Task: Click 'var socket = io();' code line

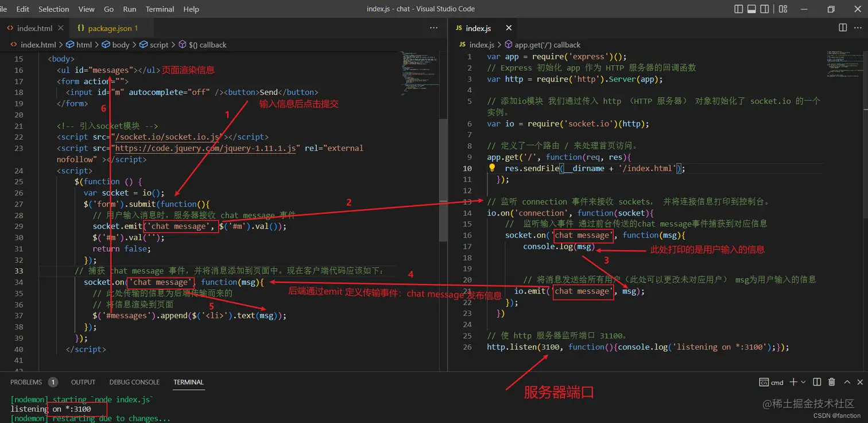Action: [x=124, y=193]
